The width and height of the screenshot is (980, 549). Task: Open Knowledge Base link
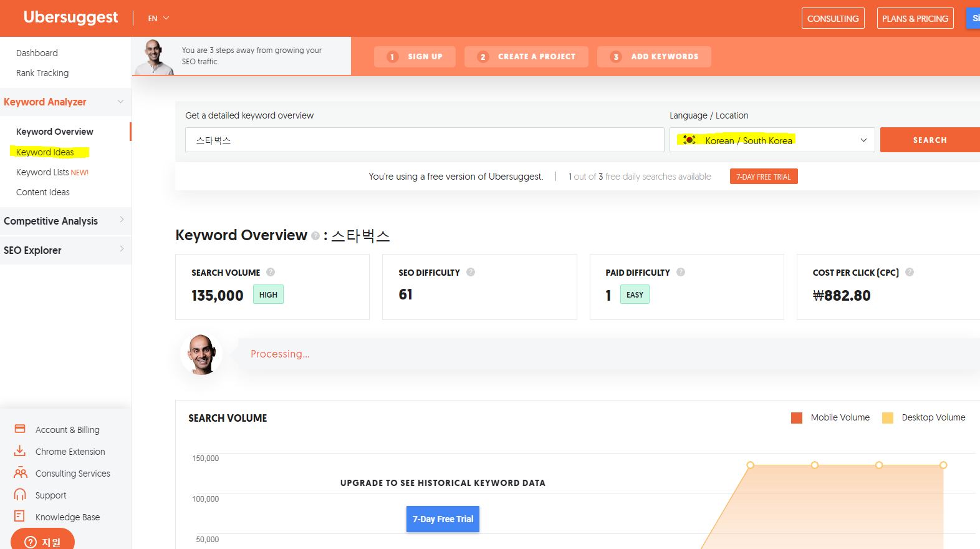pos(68,517)
